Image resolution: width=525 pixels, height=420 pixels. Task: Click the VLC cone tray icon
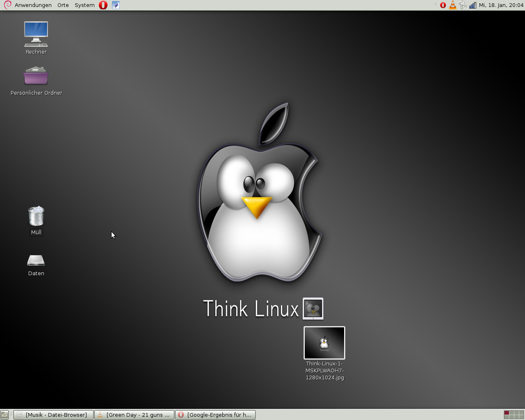click(x=453, y=5)
